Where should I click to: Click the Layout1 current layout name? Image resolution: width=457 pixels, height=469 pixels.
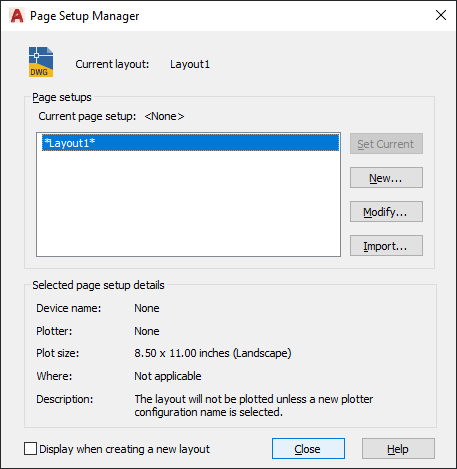190,64
